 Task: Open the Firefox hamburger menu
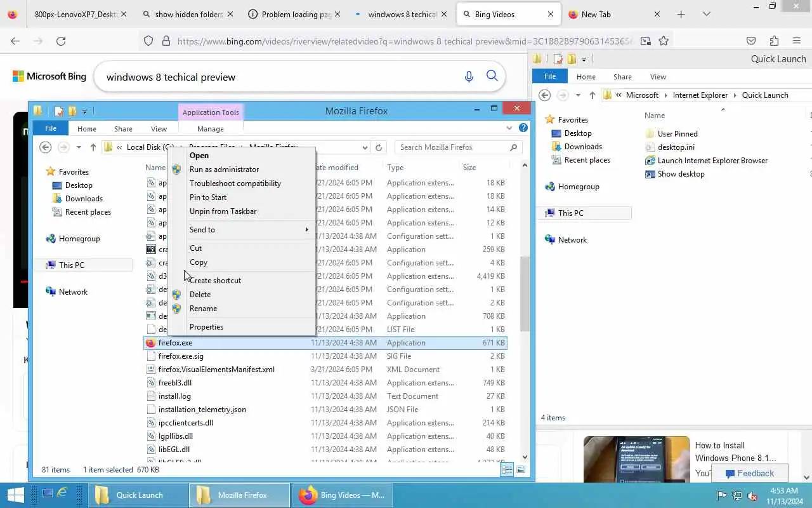pos(797,41)
